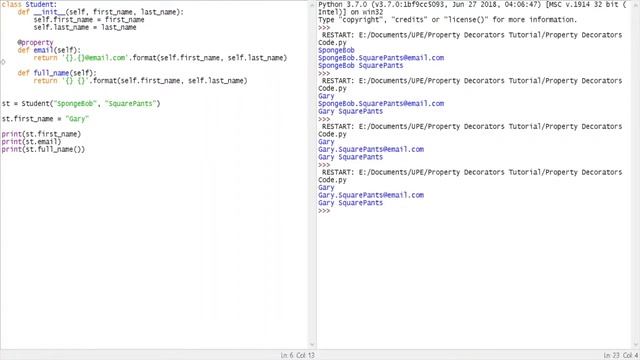640x360 pixels.
Task: Click the 'st = Student("SpongeBob", "SquarePants")' line
Action: click(x=81, y=104)
